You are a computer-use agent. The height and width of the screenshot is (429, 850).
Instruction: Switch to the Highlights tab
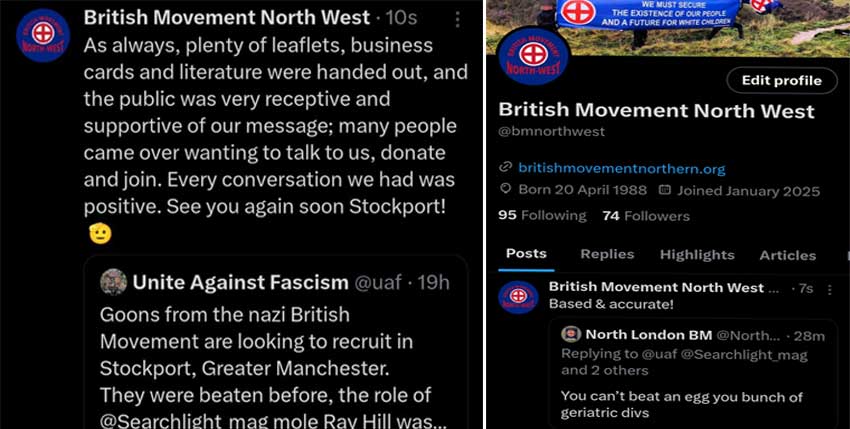[x=697, y=254]
